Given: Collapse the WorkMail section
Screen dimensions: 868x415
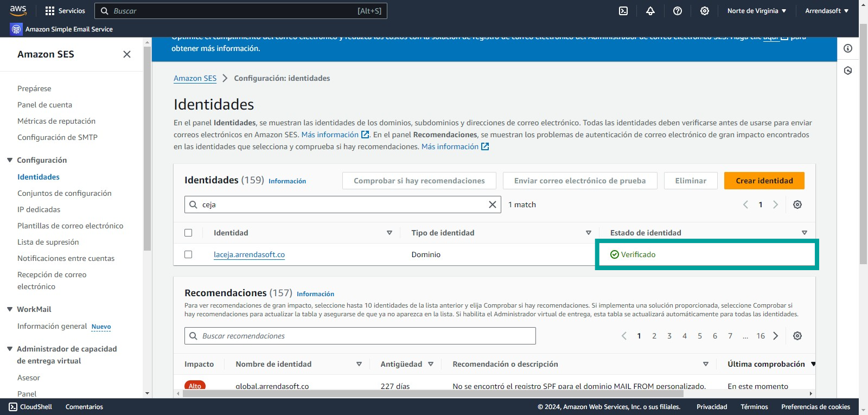Looking at the screenshot, I should point(10,309).
